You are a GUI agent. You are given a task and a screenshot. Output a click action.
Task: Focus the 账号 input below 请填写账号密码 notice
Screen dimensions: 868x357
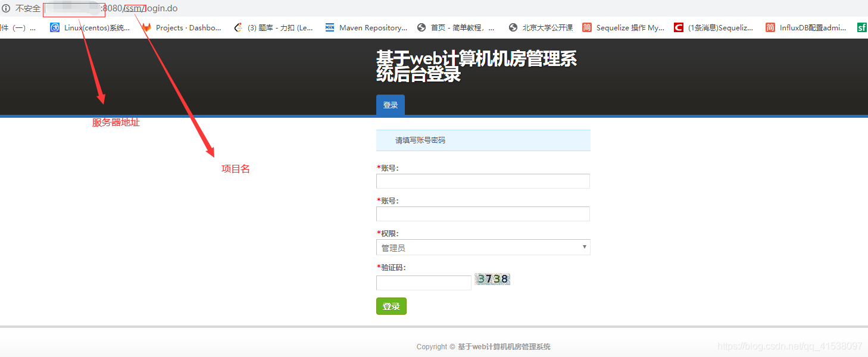click(x=483, y=181)
